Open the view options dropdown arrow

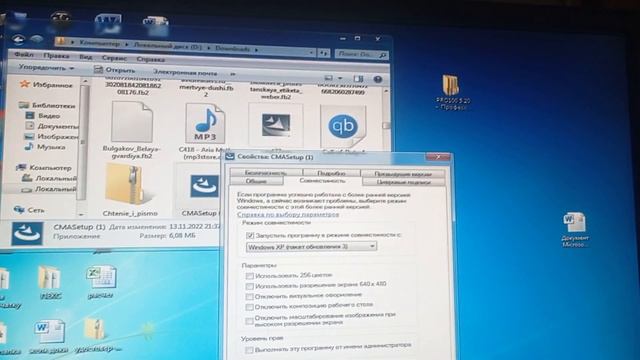[x=340, y=78]
